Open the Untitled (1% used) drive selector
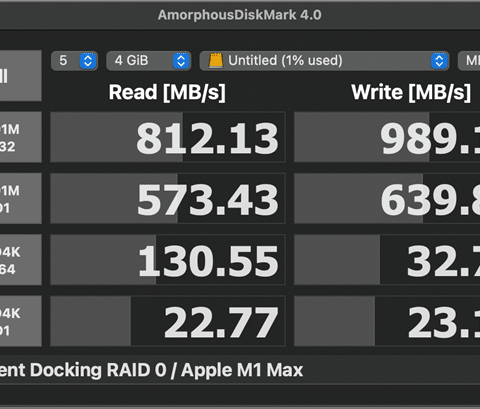480x409 pixels. tap(324, 61)
